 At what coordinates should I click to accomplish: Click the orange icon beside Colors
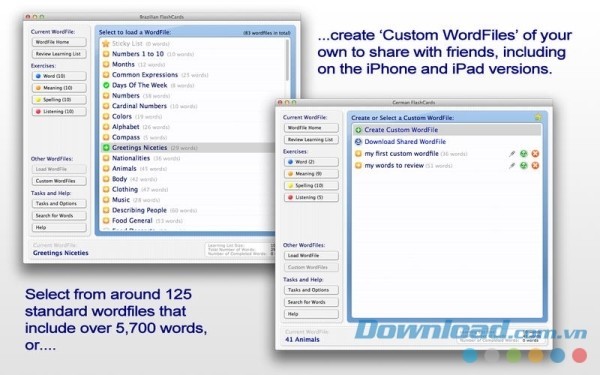coord(106,116)
